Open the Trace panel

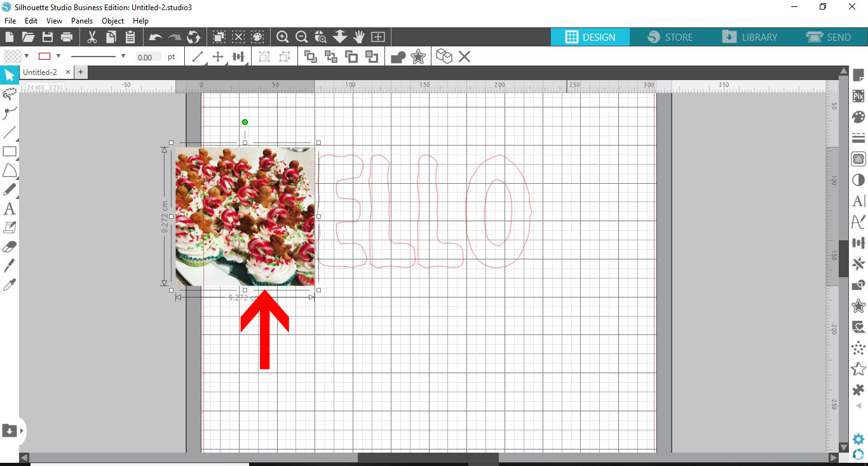point(858,159)
